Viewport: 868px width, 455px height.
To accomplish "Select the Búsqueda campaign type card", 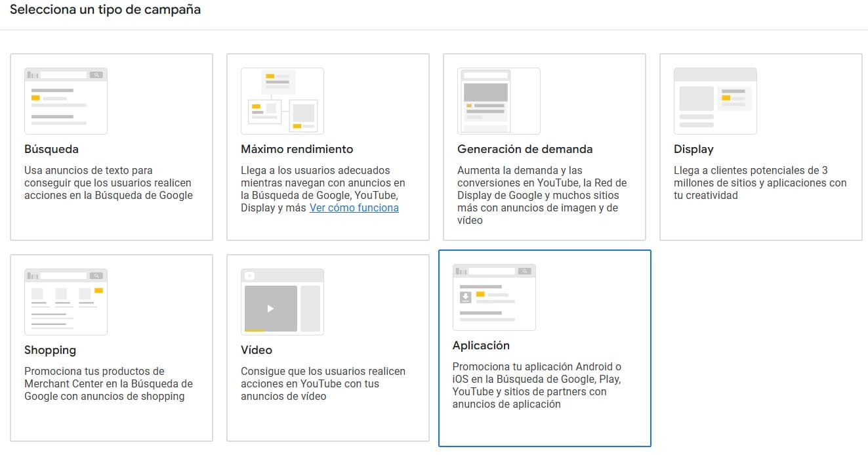I will 110,146.
